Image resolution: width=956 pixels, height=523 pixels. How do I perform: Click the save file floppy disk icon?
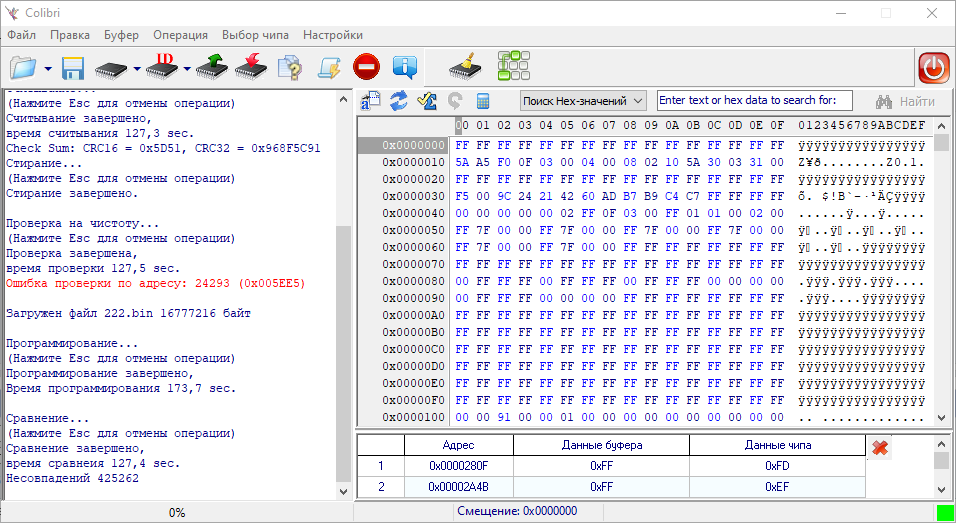[x=73, y=68]
